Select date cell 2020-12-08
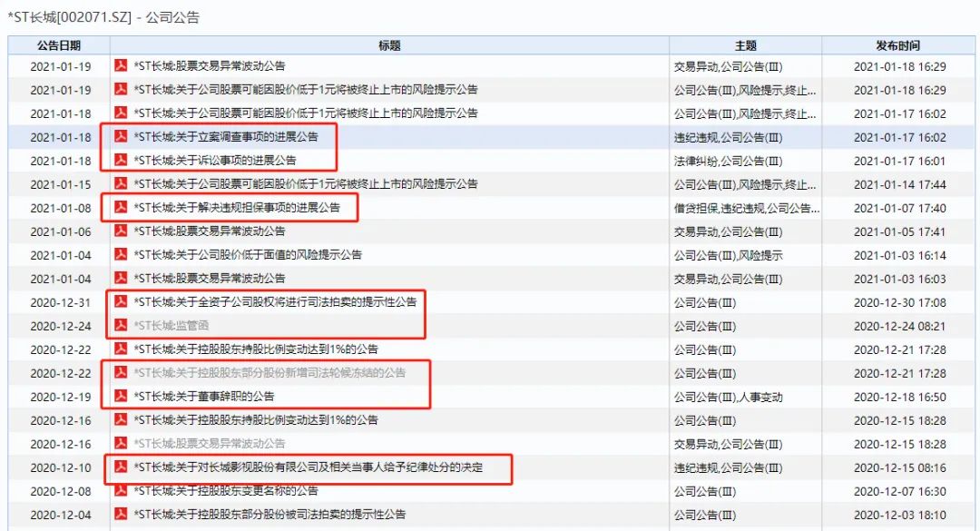Image resolution: width=980 pixels, height=531 pixels. [61, 491]
